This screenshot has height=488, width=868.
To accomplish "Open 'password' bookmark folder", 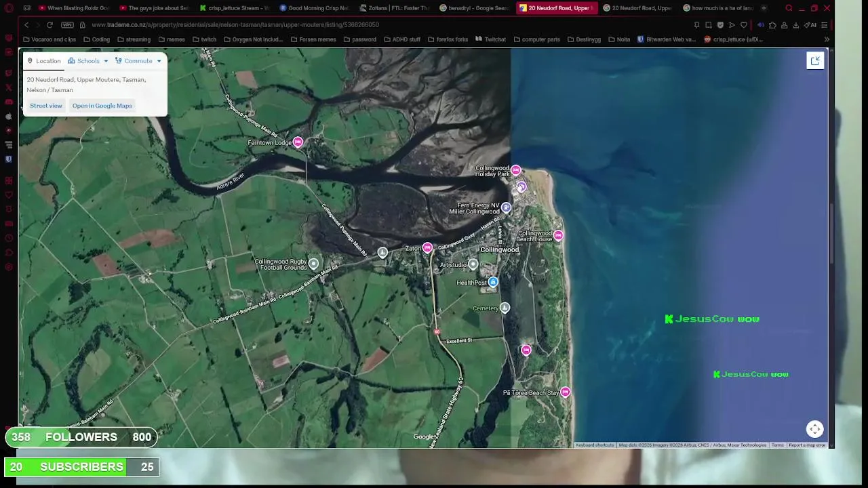I will [359, 39].
